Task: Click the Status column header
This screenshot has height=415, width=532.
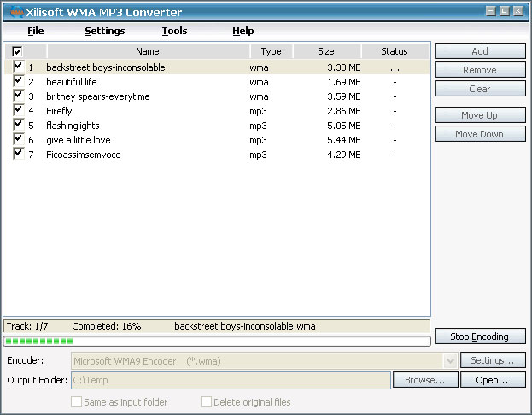Action: [395, 51]
